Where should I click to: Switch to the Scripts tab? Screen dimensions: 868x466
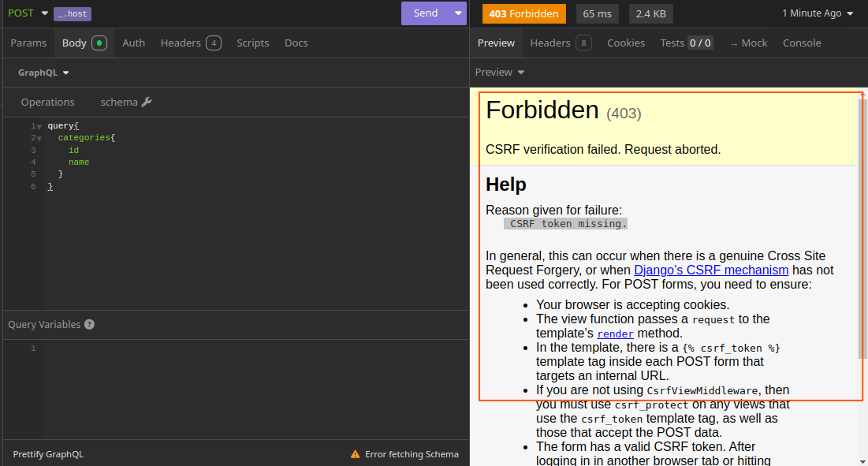(x=252, y=43)
